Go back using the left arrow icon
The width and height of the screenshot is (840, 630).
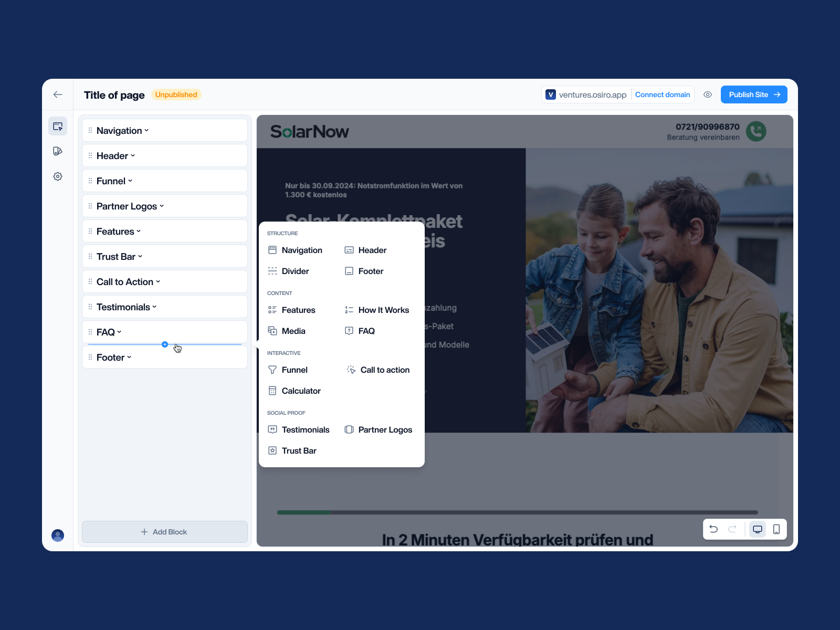coord(58,94)
